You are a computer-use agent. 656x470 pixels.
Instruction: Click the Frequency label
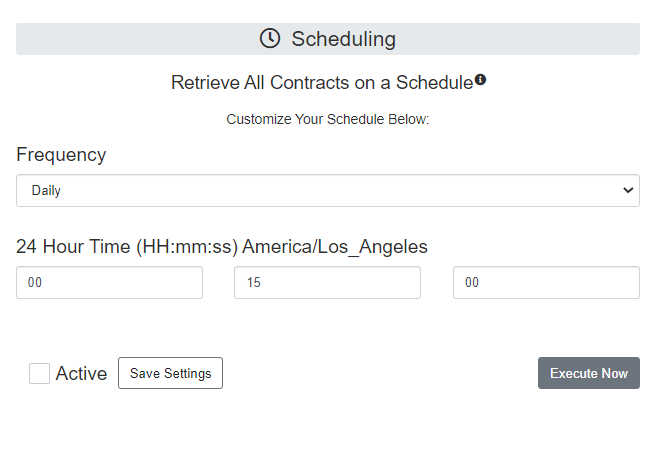(x=61, y=155)
